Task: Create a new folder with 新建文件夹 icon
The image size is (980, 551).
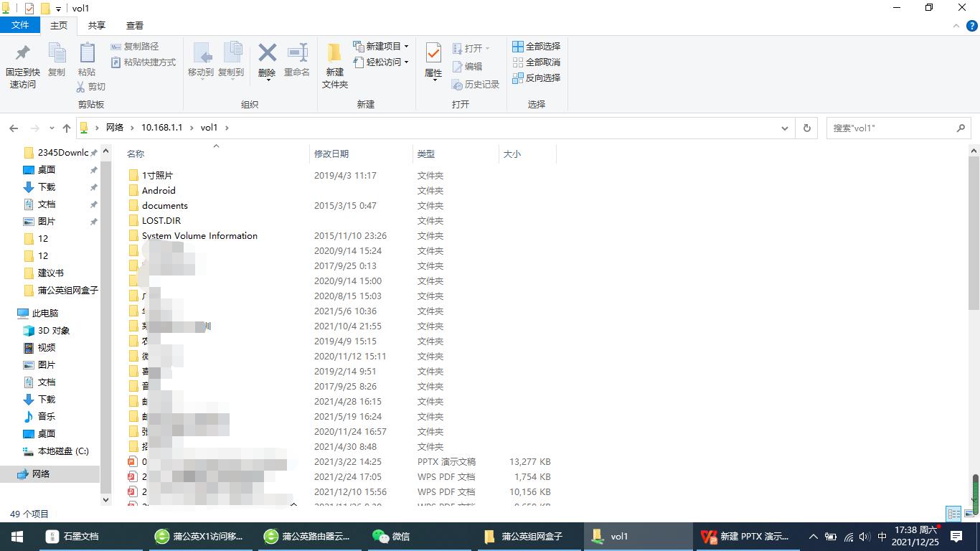Action: 334,65
